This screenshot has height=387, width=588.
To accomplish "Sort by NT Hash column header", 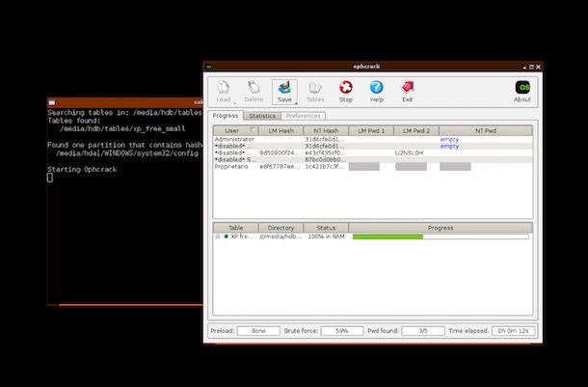I will coord(326,130).
